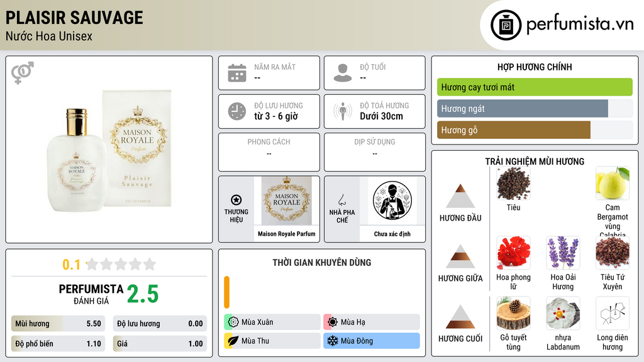
Task: Click the Tiêu Tứ Xuyên note image
Action: (613, 253)
